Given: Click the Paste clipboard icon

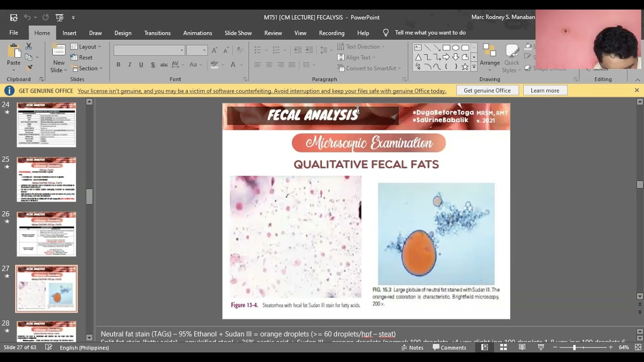Looking at the screenshot, I should [x=14, y=51].
